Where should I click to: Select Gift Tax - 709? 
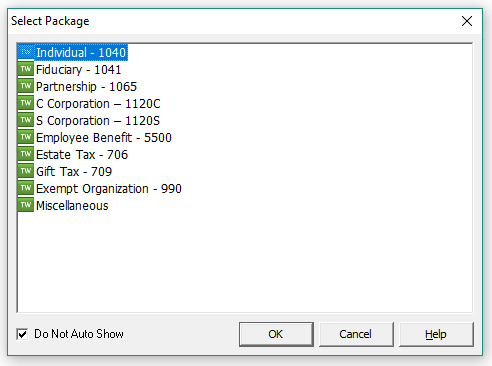pos(74,172)
